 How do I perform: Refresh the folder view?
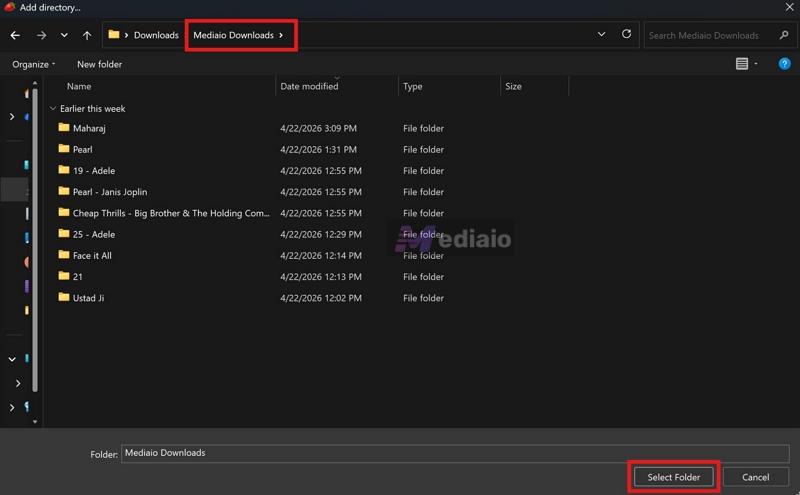click(x=627, y=34)
